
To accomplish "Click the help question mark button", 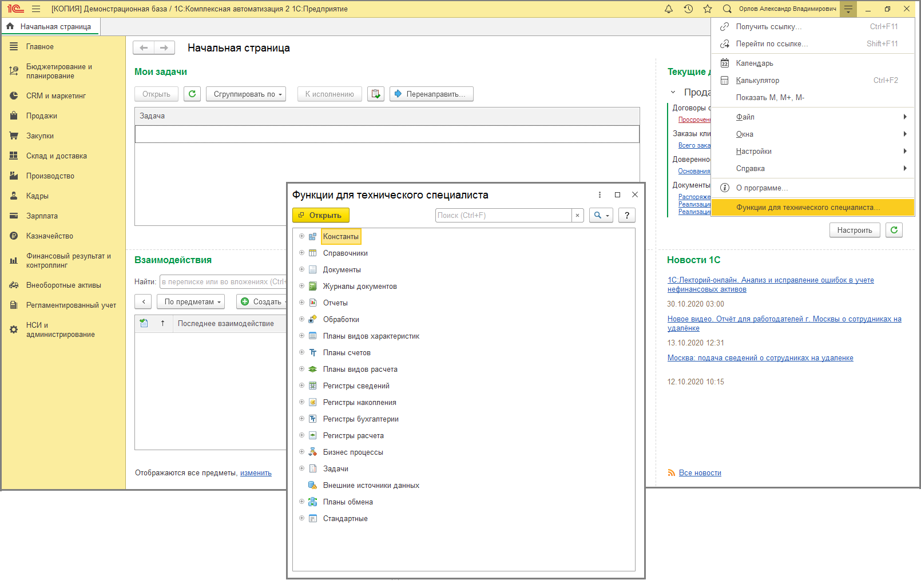I will click(627, 215).
